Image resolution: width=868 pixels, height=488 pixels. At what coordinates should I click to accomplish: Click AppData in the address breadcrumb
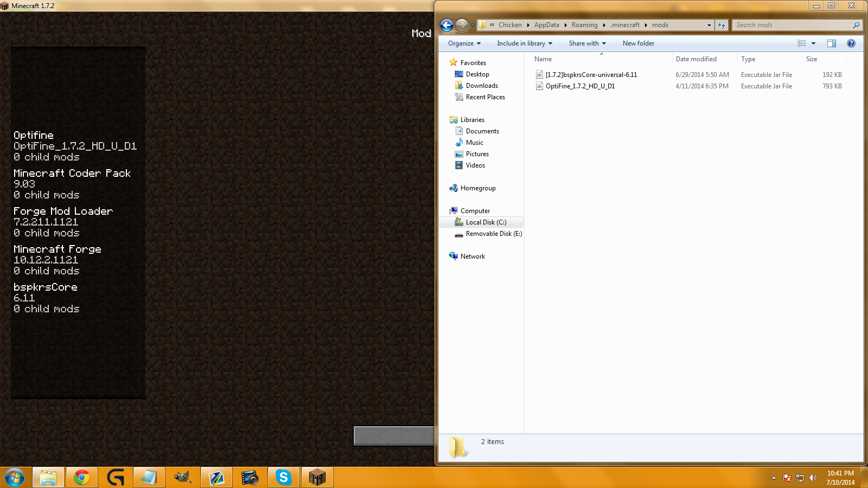(x=546, y=25)
